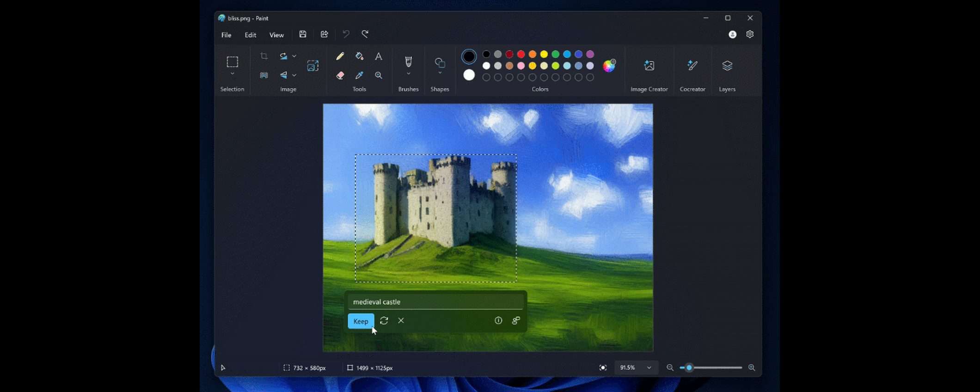This screenshot has width=980, height=392.
Task: Select the Magnifier tool
Action: point(379,75)
